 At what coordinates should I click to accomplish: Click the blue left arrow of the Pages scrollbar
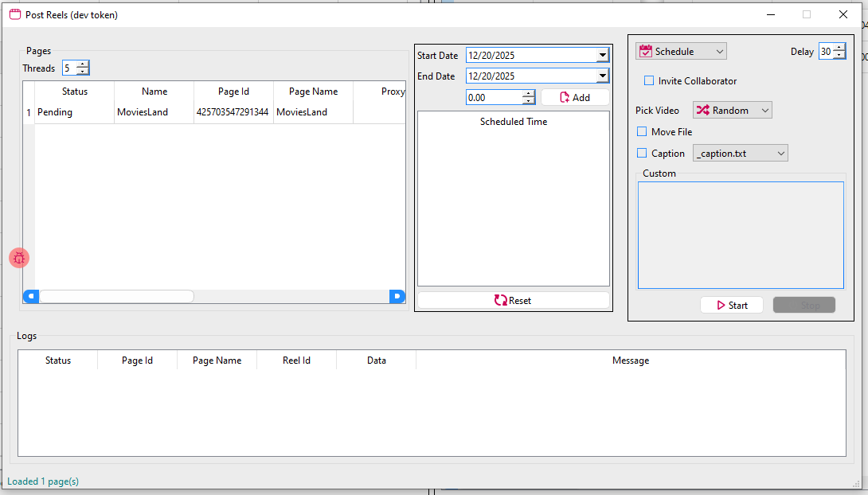(30, 296)
